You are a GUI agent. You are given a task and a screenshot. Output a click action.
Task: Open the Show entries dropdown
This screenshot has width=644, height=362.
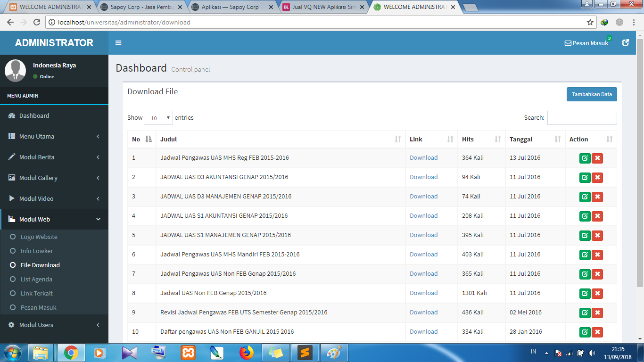point(158,118)
